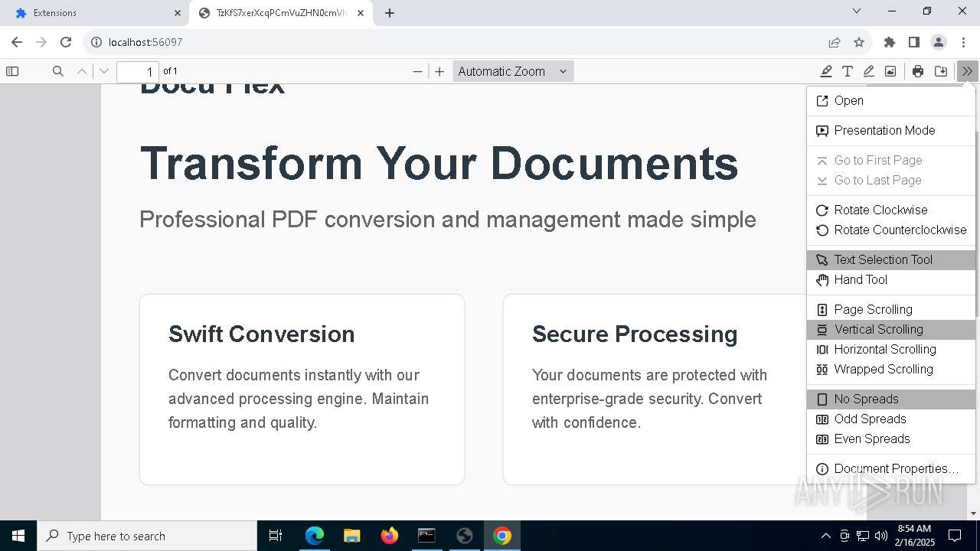Reload the current page
The height and width of the screenshot is (551, 980).
[66, 42]
